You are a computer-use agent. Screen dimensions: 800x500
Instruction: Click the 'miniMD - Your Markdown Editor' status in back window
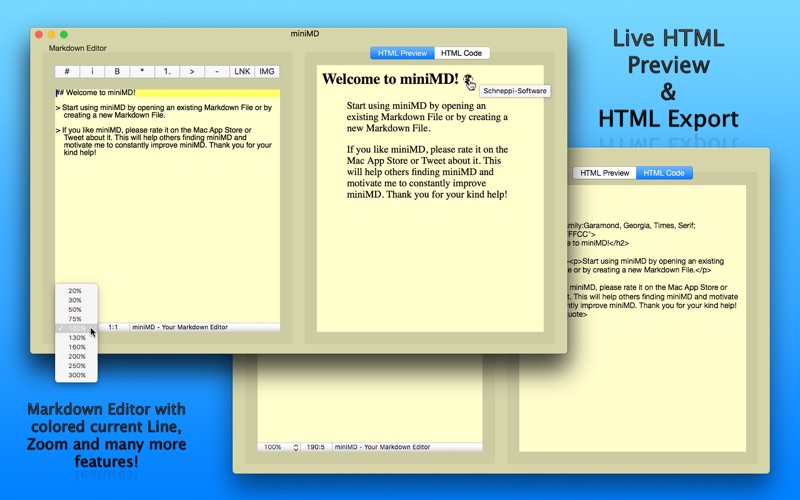click(382, 447)
